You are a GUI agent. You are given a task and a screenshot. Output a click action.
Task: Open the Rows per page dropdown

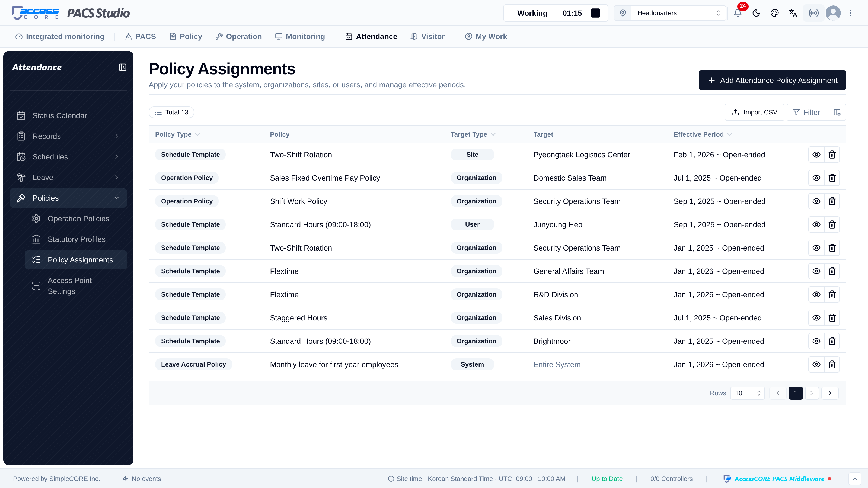pos(747,393)
